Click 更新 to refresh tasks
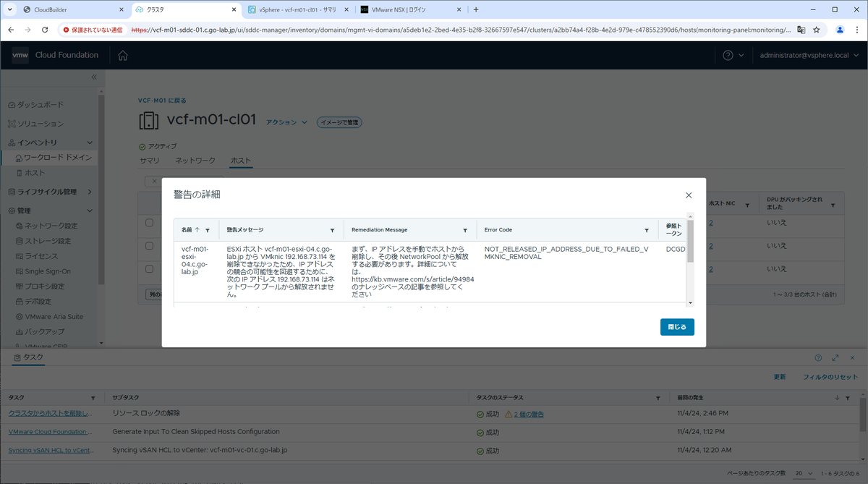868x484 pixels. pyautogui.click(x=780, y=378)
